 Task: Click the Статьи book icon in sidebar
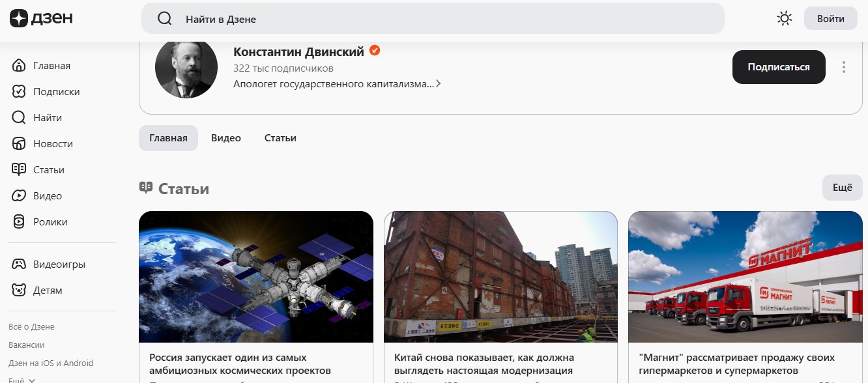pos(20,170)
